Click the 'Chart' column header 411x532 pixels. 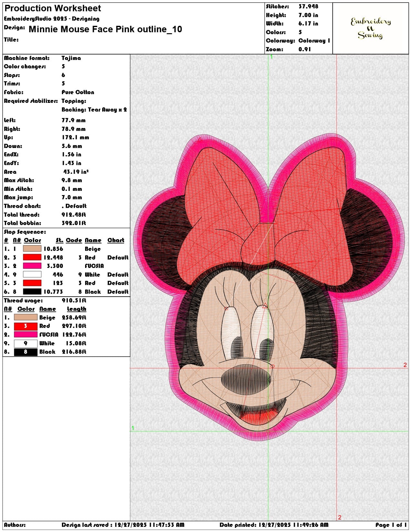(116, 240)
